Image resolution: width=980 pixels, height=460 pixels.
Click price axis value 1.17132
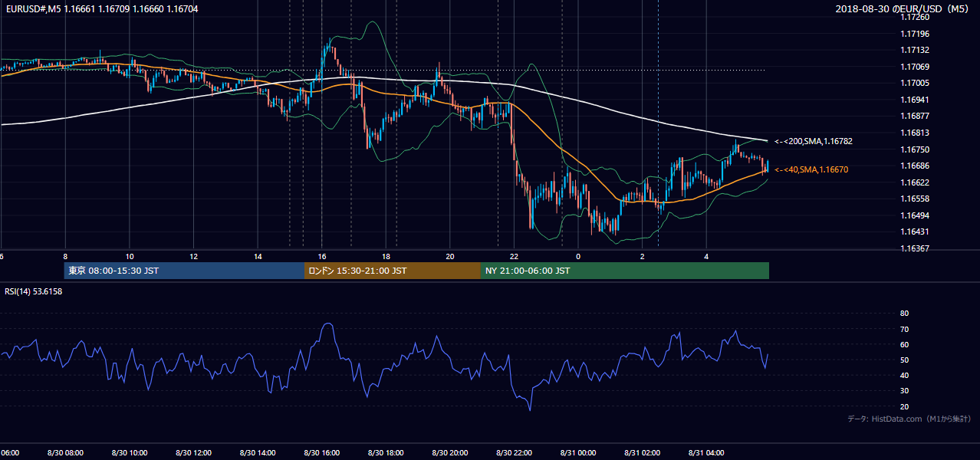915,50
